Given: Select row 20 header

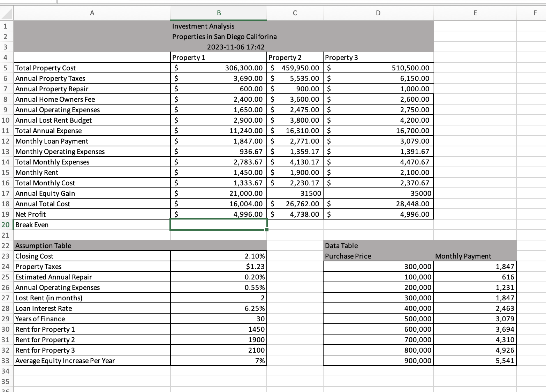Looking at the screenshot, I should tap(6, 225).
